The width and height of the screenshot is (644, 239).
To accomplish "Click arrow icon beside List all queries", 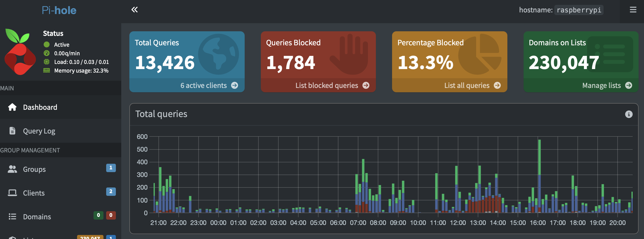I will coord(497,86).
